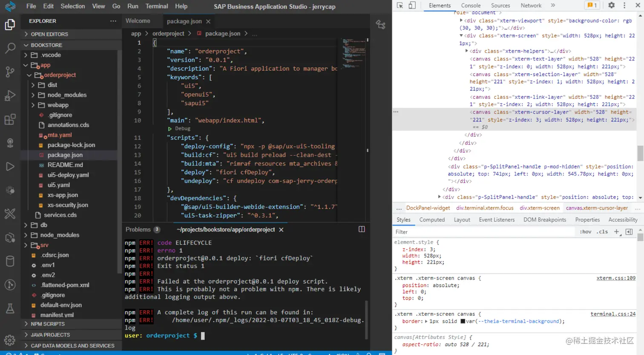Screen dimensions: 644x355
Task: Show more DevTools tabs chevron
Action: click(553, 5)
